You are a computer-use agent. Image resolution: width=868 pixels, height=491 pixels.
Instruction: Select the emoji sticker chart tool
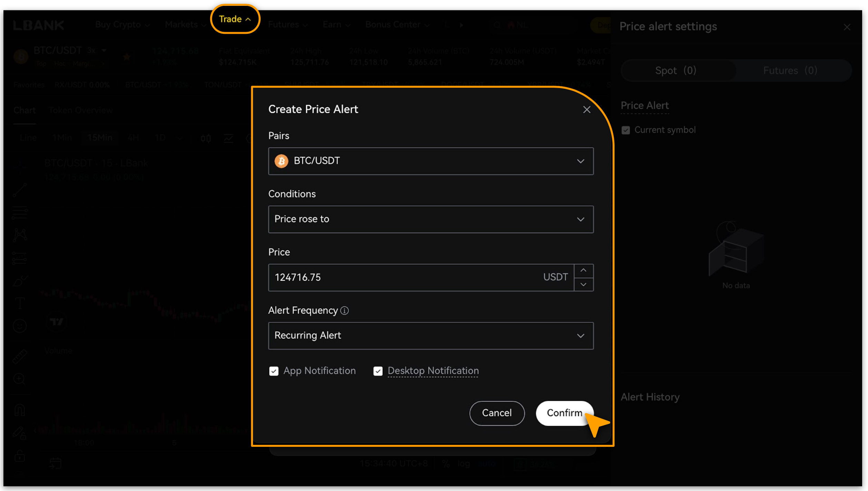(x=20, y=326)
